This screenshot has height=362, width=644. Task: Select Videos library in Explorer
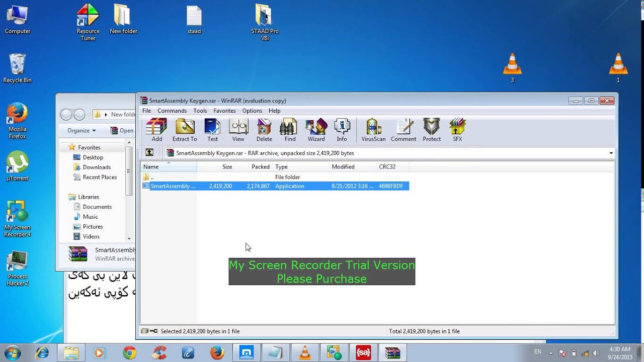tap(91, 236)
